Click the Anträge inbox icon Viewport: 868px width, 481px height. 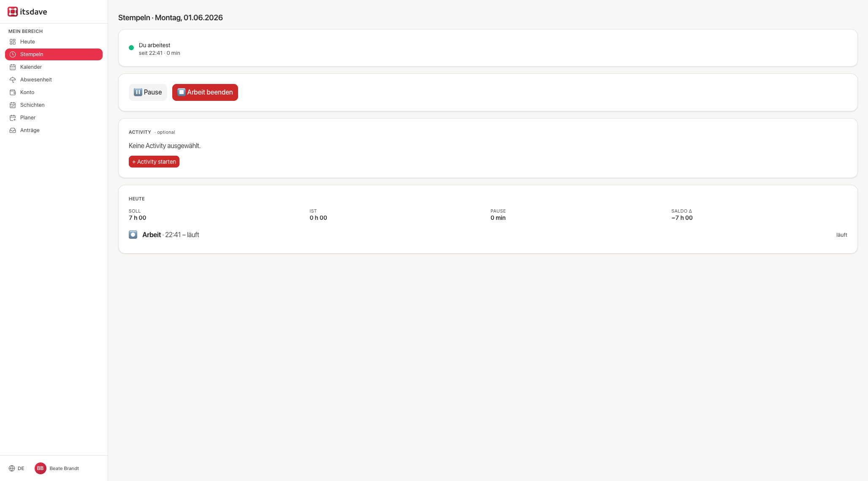pyautogui.click(x=13, y=130)
